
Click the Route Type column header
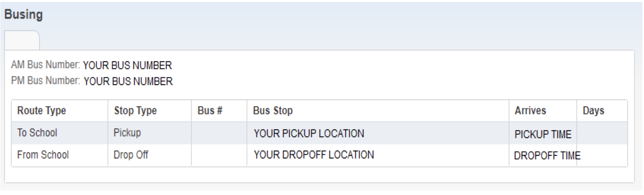click(42, 111)
